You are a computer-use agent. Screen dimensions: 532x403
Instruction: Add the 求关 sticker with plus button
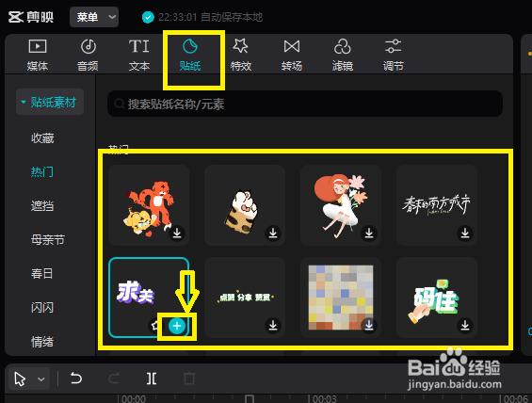[x=177, y=326]
